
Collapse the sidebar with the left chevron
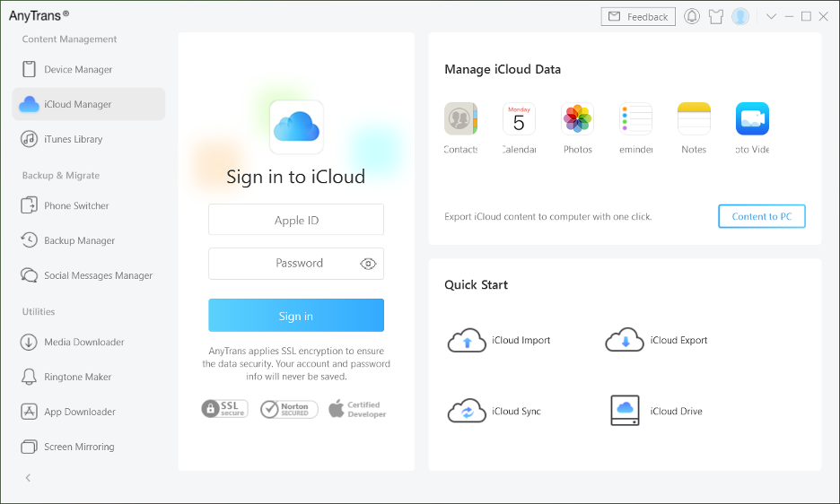(28, 477)
